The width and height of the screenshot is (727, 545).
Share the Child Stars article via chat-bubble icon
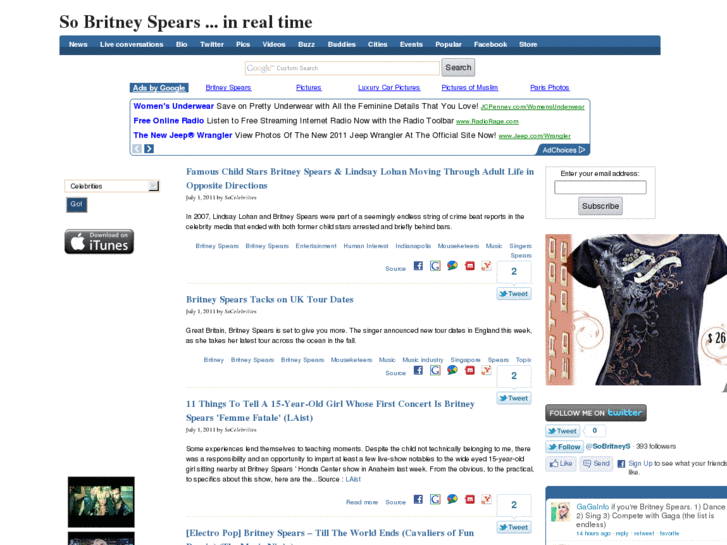point(452,266)
